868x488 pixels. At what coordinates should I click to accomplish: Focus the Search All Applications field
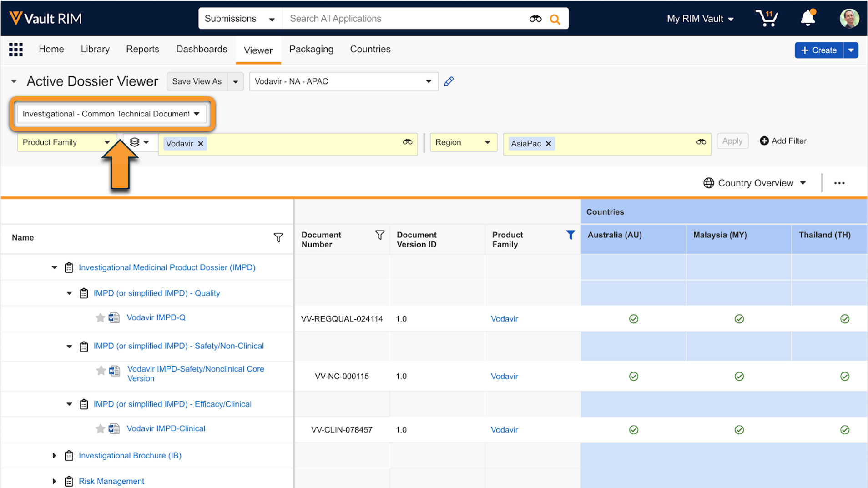[x=405, y=19]
